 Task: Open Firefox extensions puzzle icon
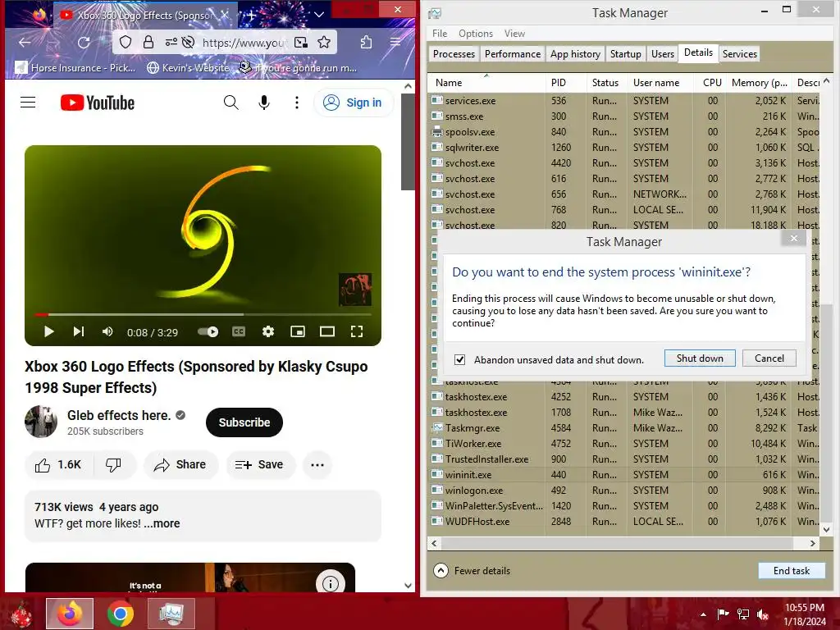pyautogui.click(x=367, y=43)
